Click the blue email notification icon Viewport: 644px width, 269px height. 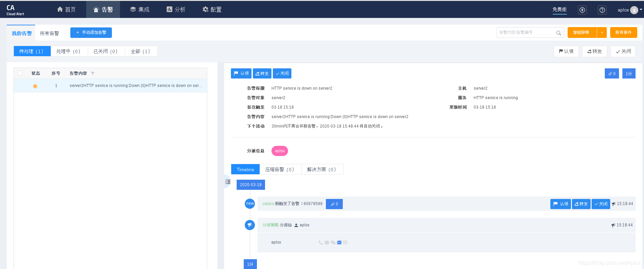pyautogui.click(x=339, y=243)
